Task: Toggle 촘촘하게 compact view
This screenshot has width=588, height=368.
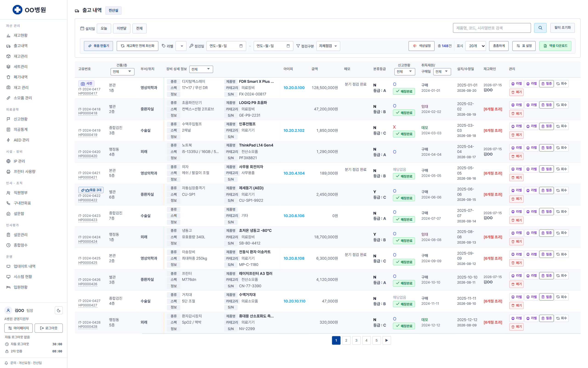Action: tap(499, 46)
